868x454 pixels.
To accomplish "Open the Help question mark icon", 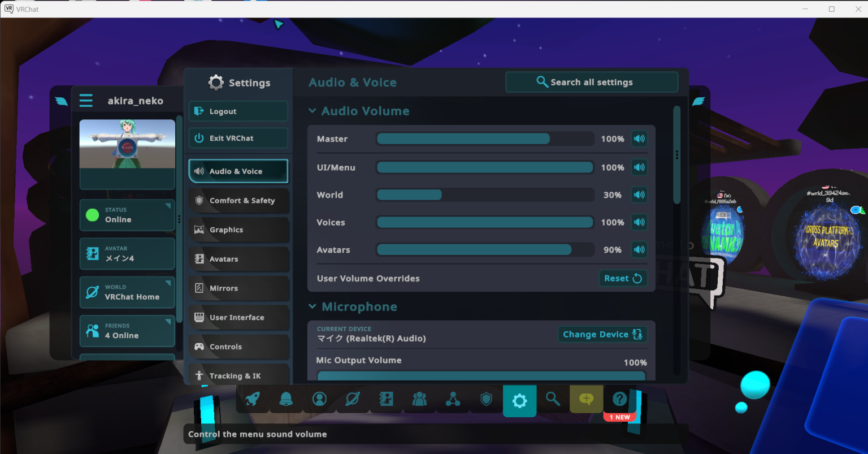I will (619, 399).
